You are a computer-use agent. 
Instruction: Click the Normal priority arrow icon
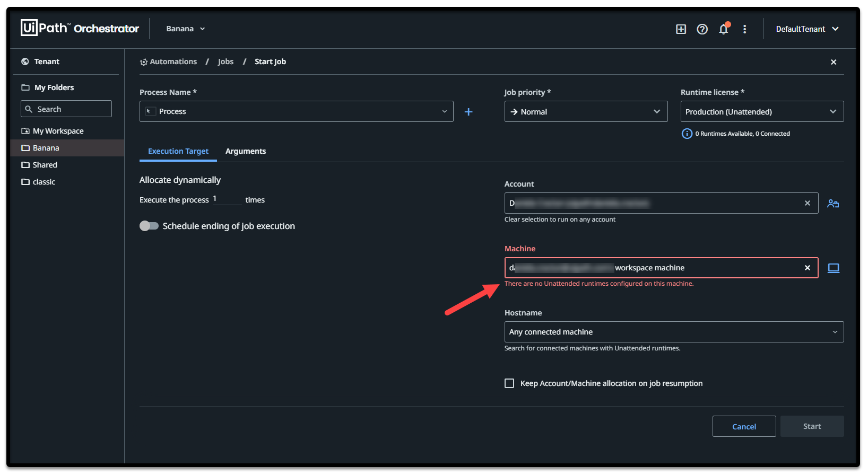coord(514,112)
